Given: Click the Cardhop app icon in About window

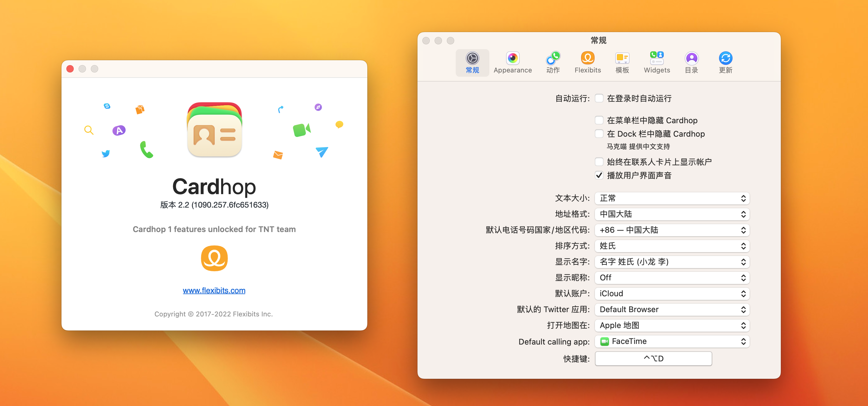Looking at the screenshot, I should click(x=214, y=130).
